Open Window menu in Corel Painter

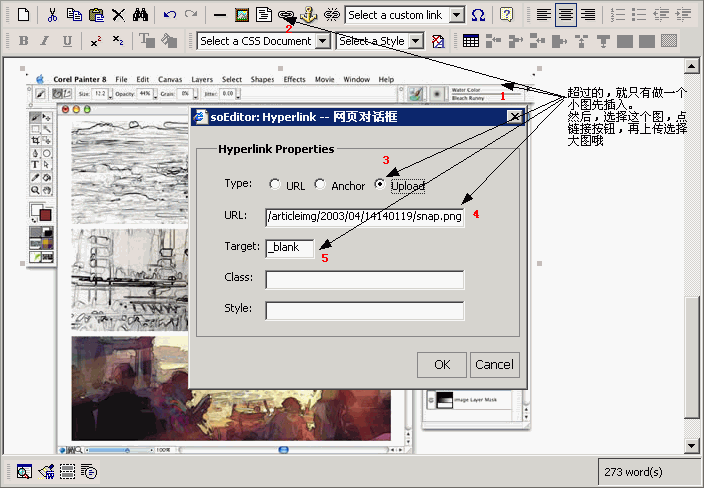click(356, 79)
